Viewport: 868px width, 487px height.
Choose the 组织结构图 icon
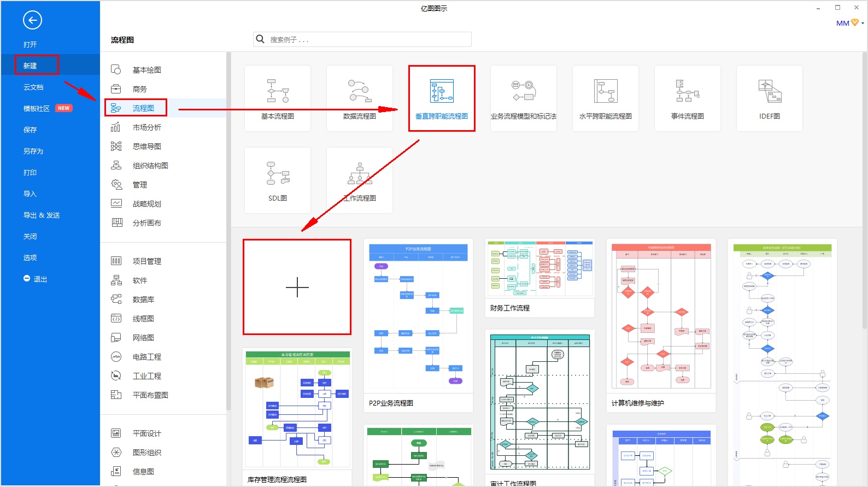(116, 165)
